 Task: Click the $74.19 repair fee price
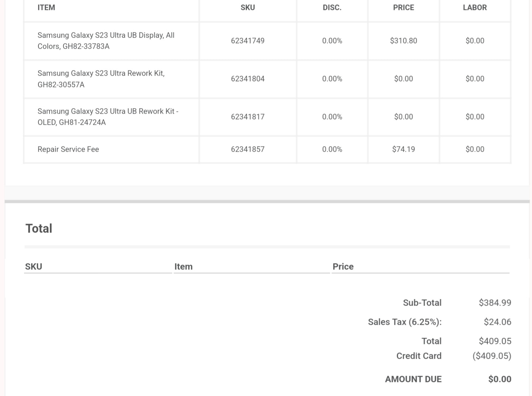(x=403, y=149)
